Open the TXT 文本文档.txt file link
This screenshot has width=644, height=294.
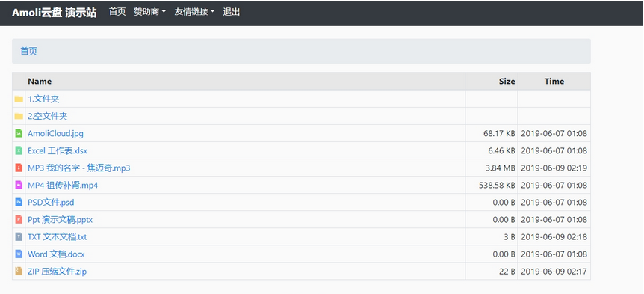[57, 237]
